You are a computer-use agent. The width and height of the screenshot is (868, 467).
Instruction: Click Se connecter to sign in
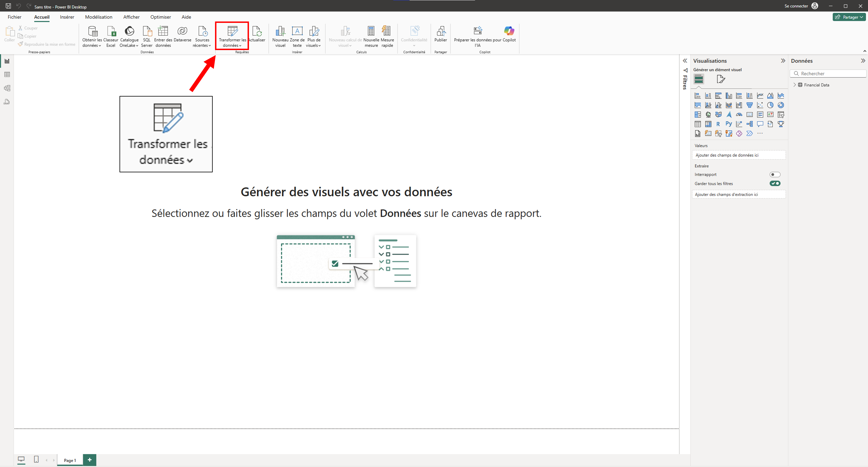click(x=796, y=6)
